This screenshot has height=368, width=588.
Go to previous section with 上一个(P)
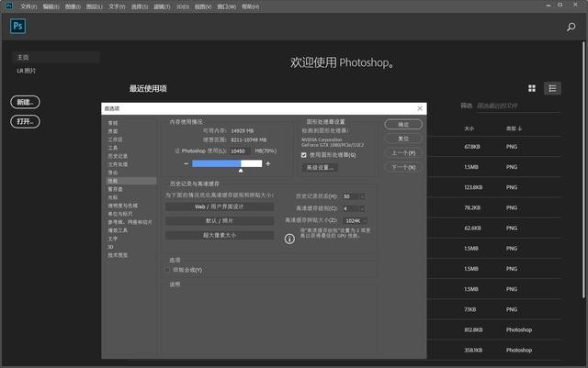point(403,153)
